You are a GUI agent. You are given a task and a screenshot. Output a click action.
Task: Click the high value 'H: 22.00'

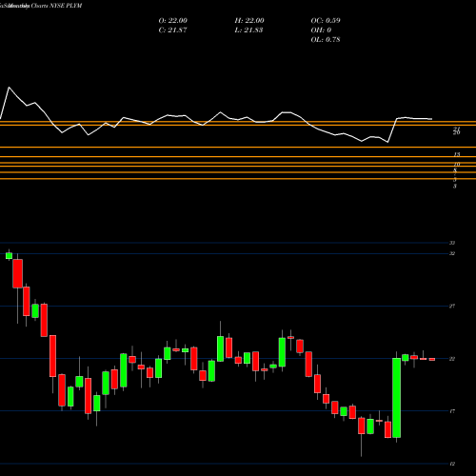(x=249, y=21)
